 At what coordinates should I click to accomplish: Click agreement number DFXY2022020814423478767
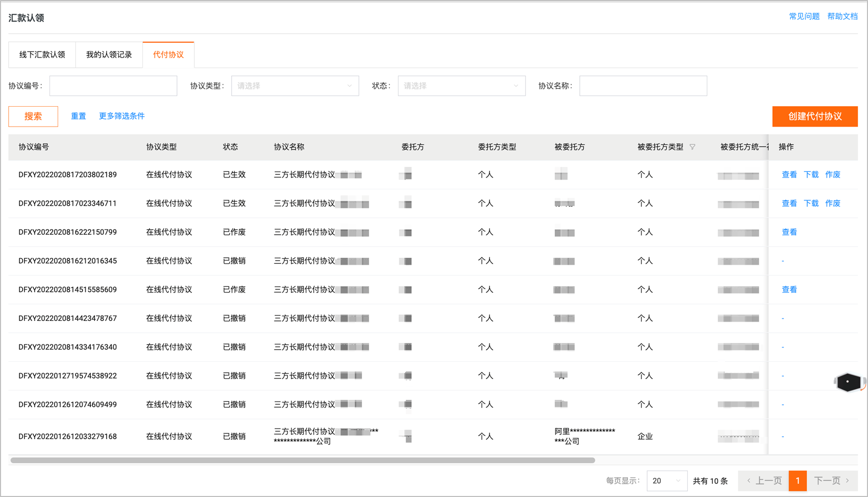(x=68, y=318)
